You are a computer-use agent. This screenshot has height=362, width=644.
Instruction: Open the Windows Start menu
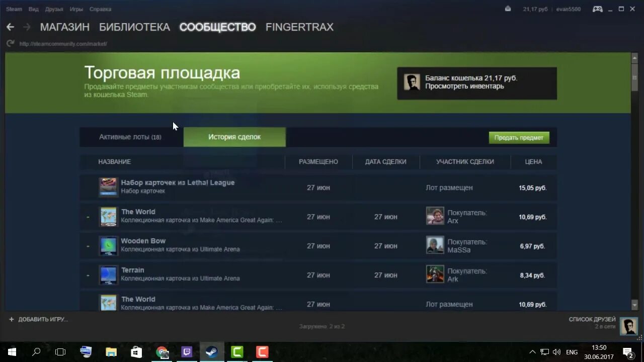click(12, 352)
